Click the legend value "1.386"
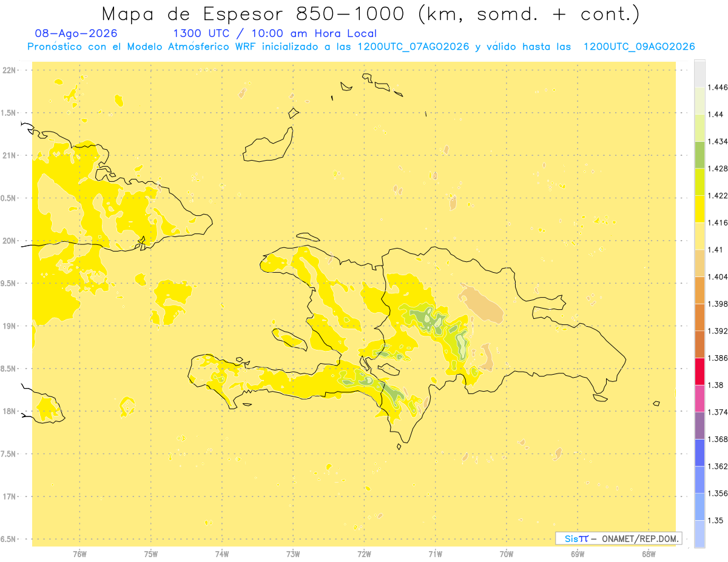The image size is (728, 562). click(718, 358)
